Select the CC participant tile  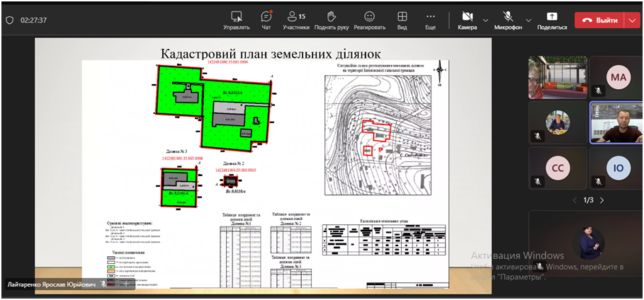coord(558,168)
